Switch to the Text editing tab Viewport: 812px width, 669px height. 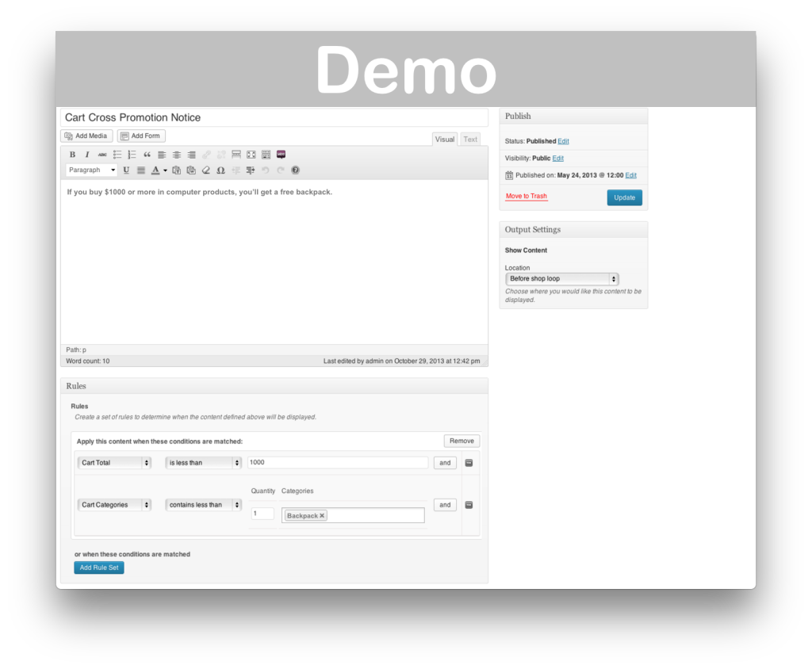click(x=469, y=139)
